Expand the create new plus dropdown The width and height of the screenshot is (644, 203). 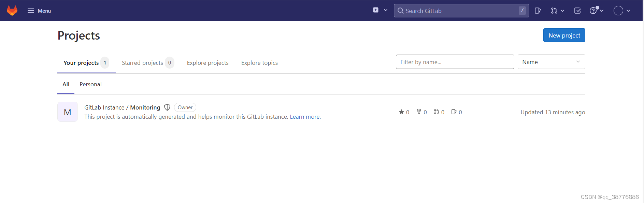click(380, 10)
